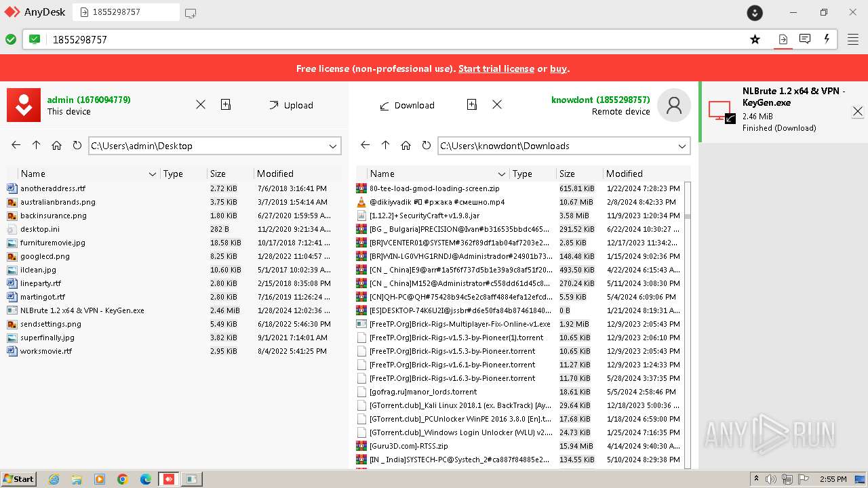The image size is (868, 488).
Task: Go to home folder in local panel
Action: click(57, 145)
